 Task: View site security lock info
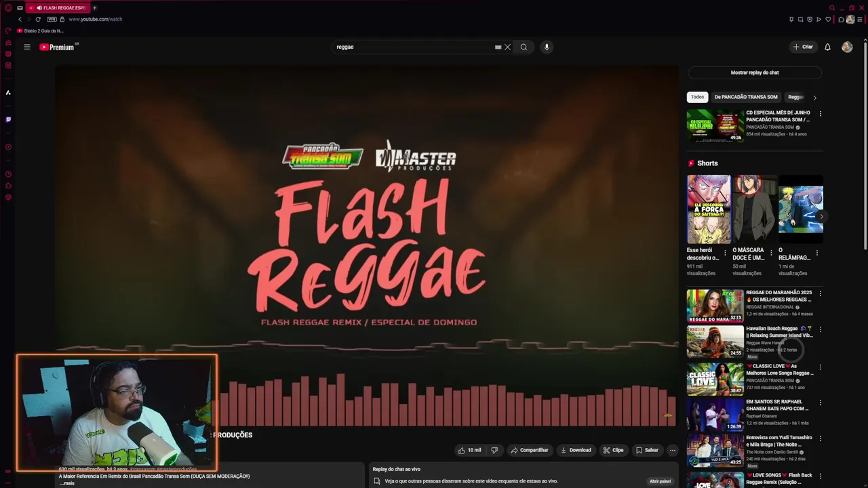coord(62,19)
